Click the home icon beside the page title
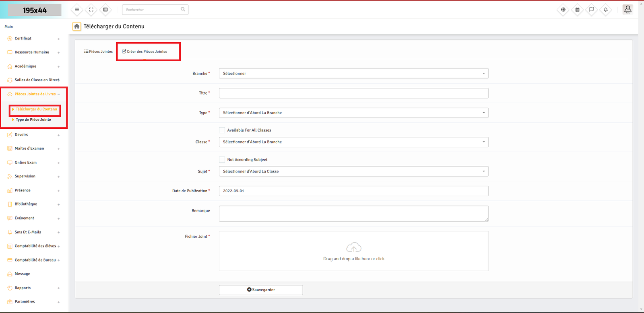The width and height of the screenshot is (644, 313). 76,26
